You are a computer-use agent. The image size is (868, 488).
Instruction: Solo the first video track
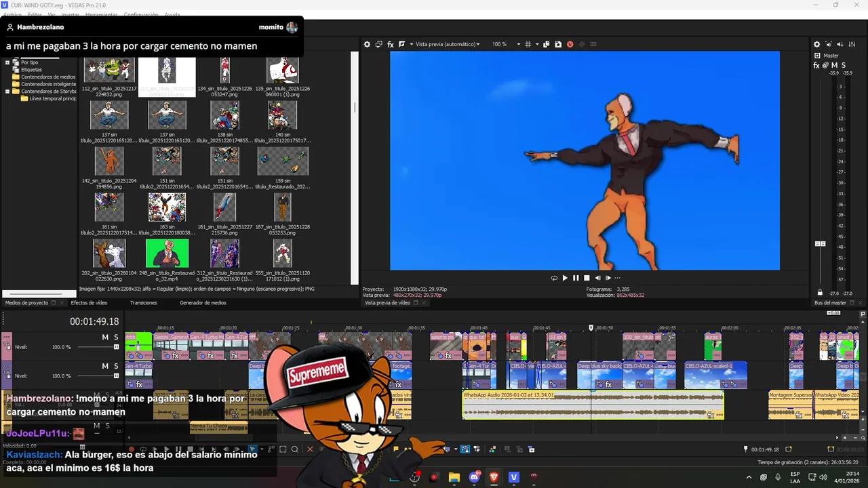pos(116,337)
